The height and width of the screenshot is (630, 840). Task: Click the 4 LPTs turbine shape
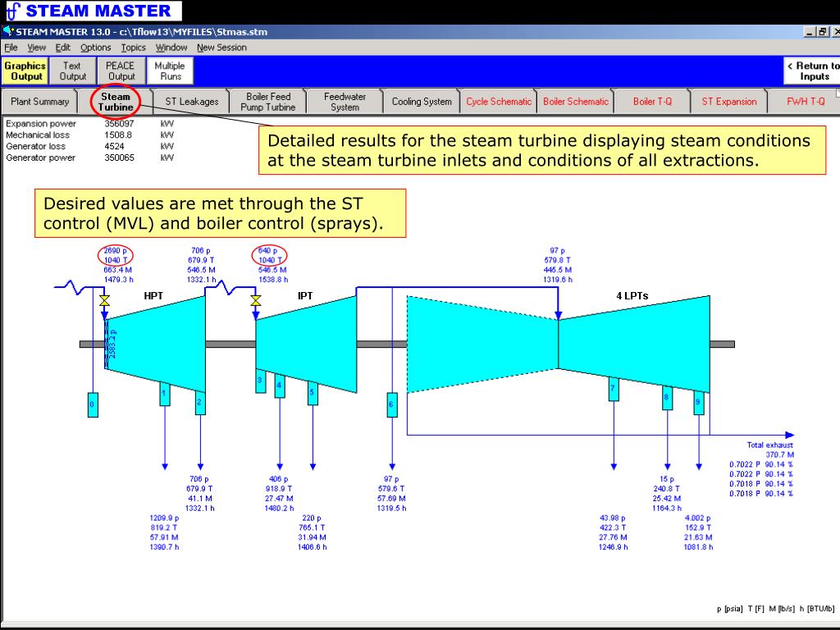click(634, 344)
